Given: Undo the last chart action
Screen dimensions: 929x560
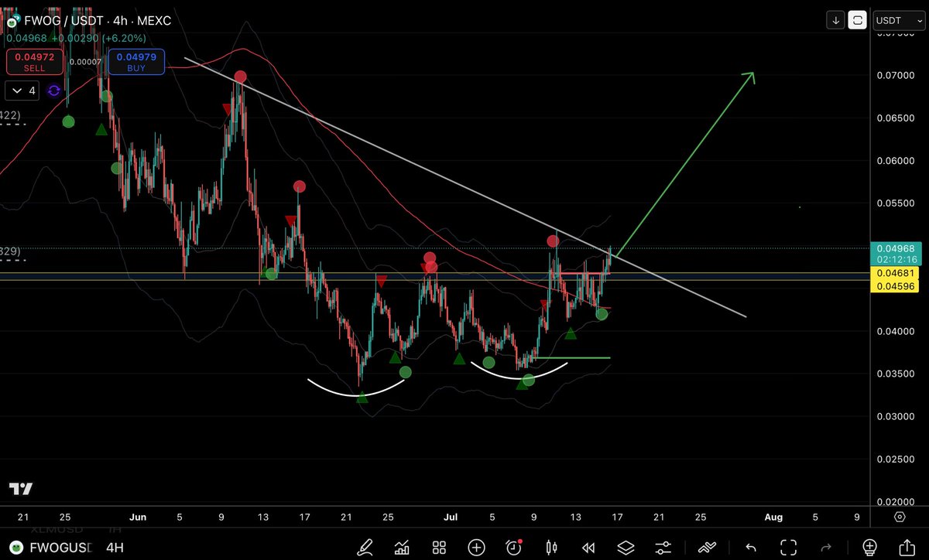Looking at the screenshot, I should click(x=750, y=548).
